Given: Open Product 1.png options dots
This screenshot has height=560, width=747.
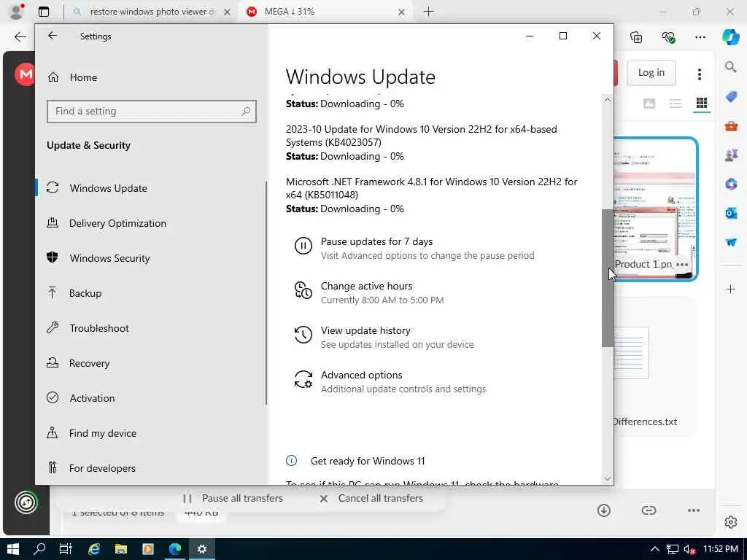Looking at the screenshot, I should click(x=682, y=264).
